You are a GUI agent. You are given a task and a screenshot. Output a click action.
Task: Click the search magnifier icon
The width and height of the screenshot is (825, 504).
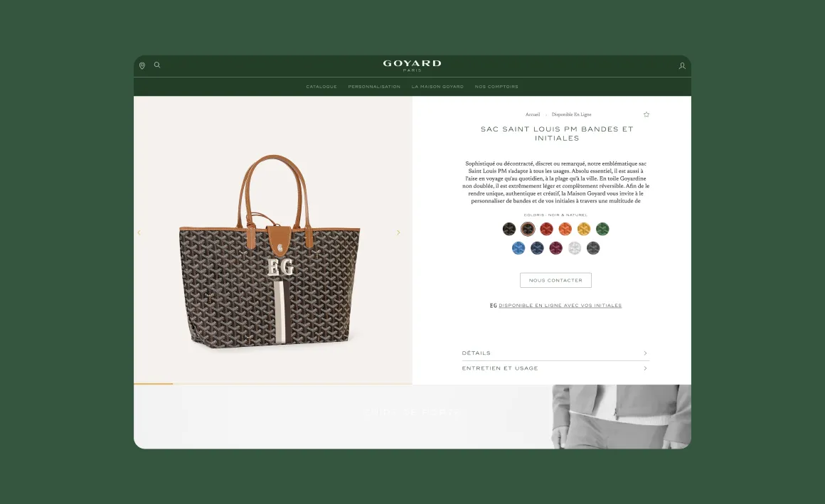pos(156,65)
